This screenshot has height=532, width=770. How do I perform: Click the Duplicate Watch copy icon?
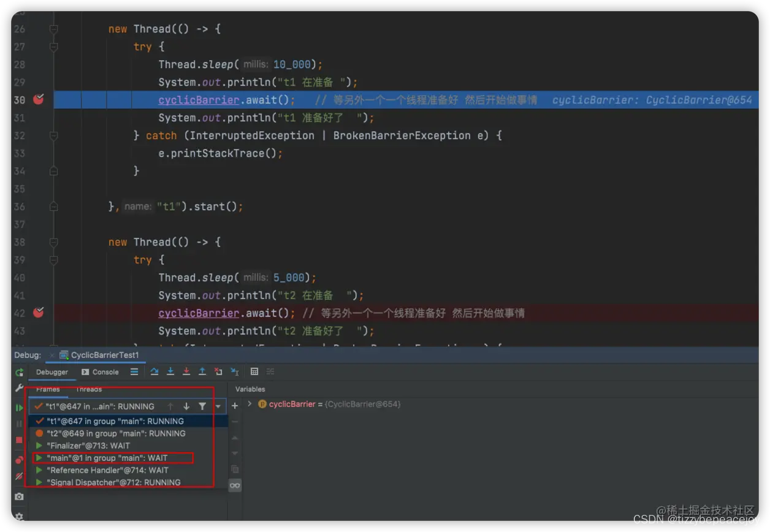(235, 469)
